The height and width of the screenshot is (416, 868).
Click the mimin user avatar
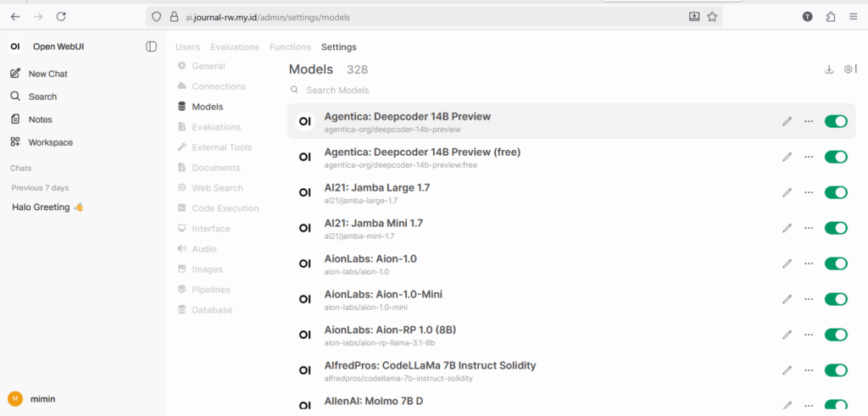15,399
